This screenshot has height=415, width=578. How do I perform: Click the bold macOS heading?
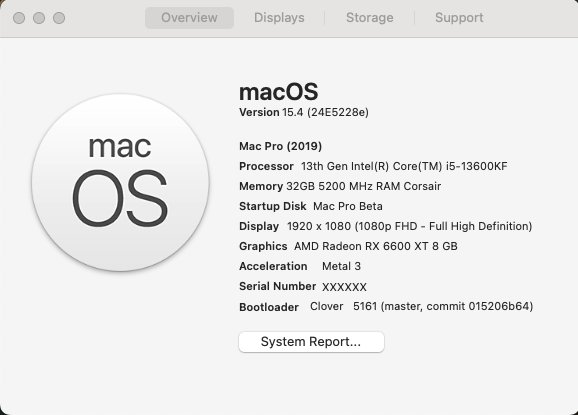coord(278,92)
